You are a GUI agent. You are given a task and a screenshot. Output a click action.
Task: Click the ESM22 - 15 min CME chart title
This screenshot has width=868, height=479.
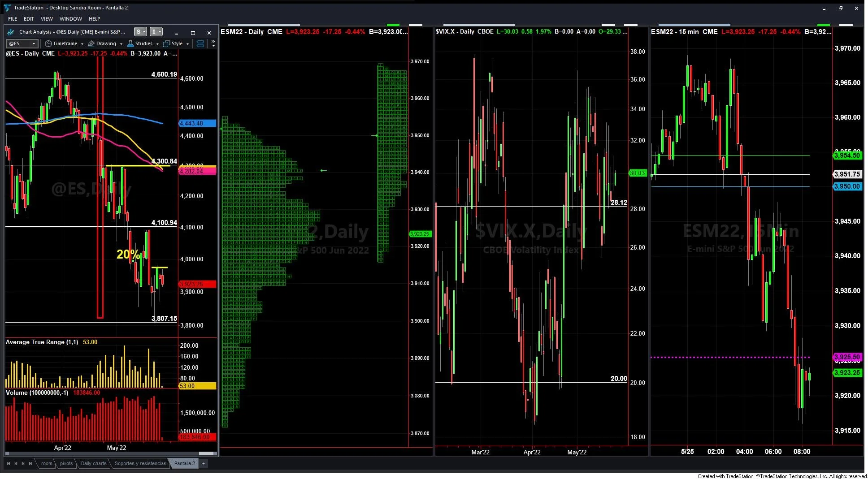[684, 32]
